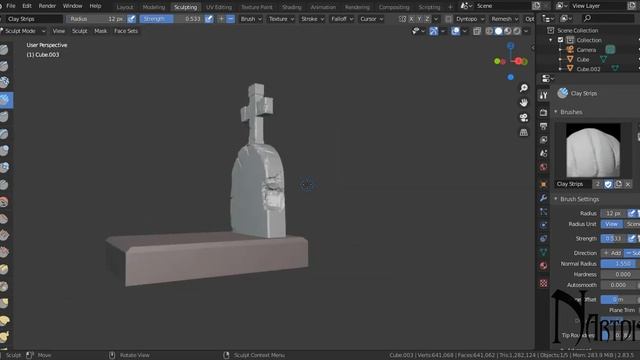Open the Falloff dropdown in header

tap(342, 19)
